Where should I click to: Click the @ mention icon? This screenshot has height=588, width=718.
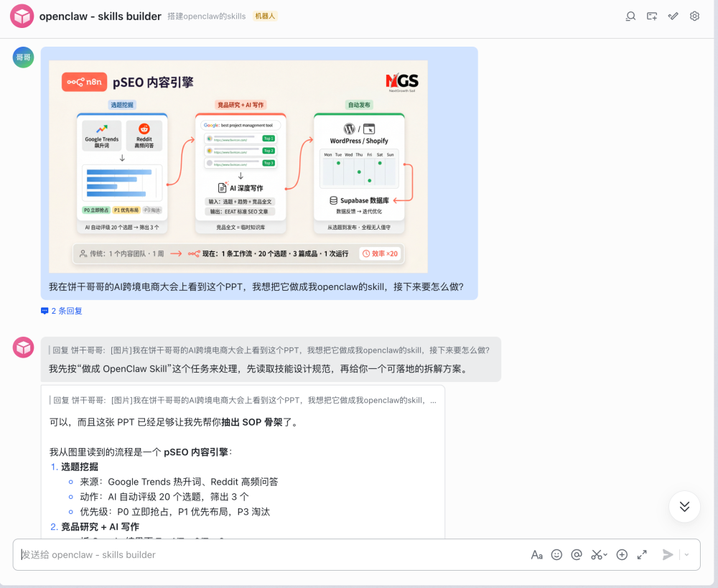(x=576, y=554)
